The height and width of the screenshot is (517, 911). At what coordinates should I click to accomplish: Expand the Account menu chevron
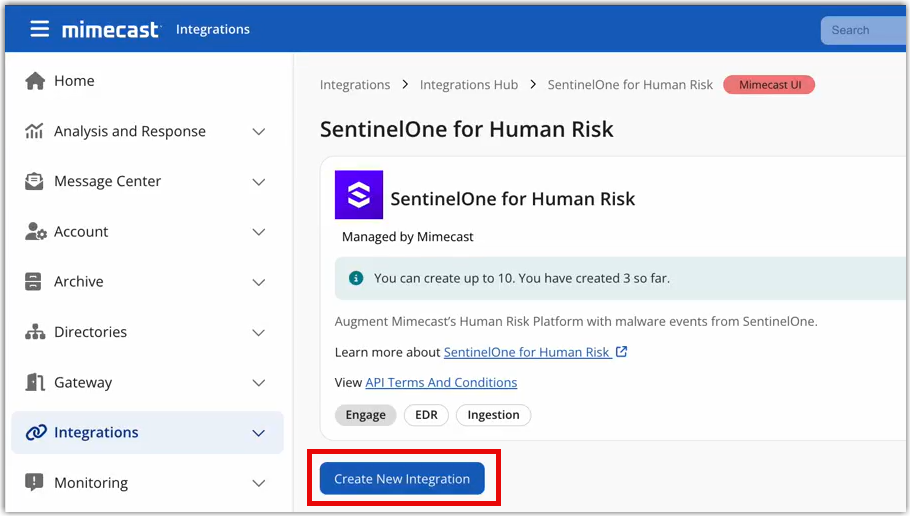coord(259,232)
